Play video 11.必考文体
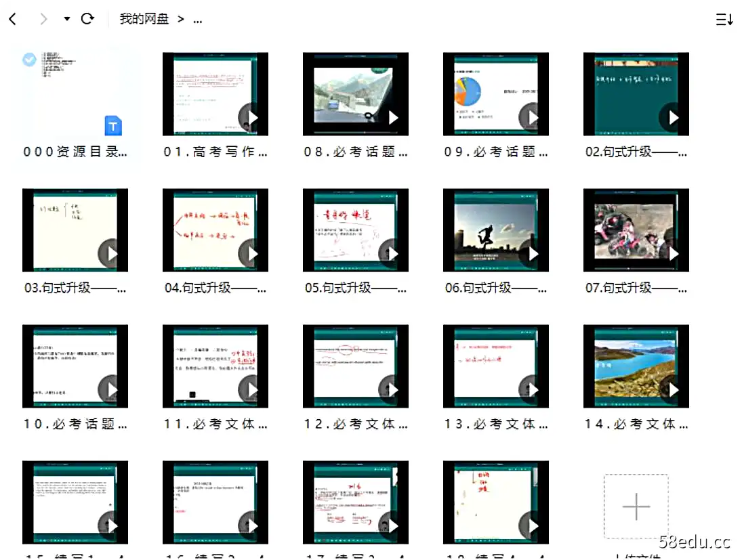The image size is (742, 560). click(x=215, y=366)
